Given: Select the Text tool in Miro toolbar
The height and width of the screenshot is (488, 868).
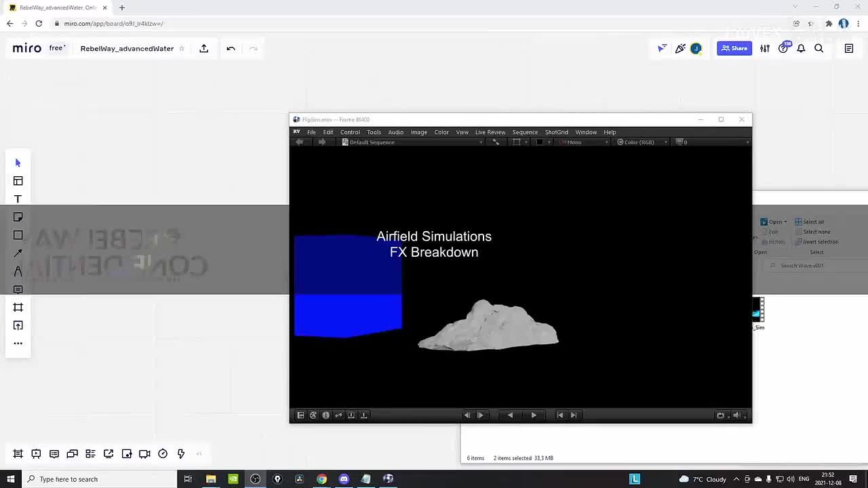Looking at the screenshot, I should coord(18,199).
